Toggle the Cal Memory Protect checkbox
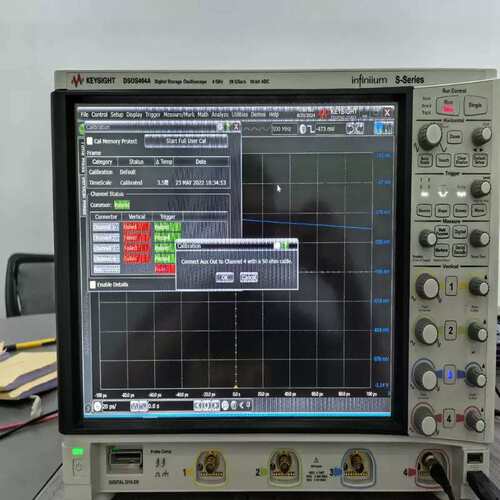The height and width of the screenshot is (500, 500). 89,141
